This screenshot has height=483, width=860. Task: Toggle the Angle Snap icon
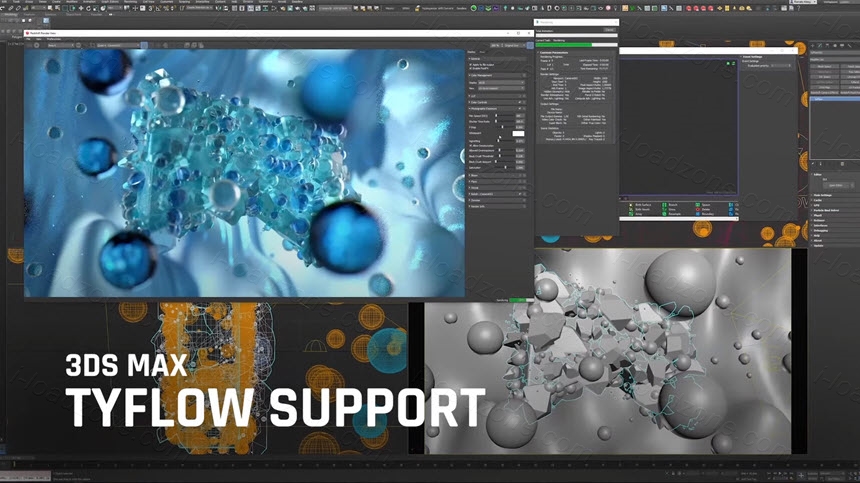tap(158, 8)
